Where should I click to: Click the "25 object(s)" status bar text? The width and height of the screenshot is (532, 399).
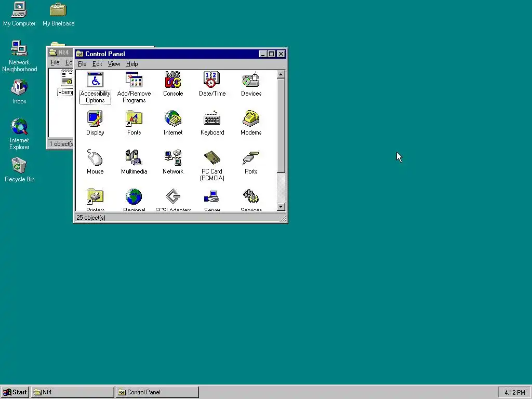pos(91,218)
